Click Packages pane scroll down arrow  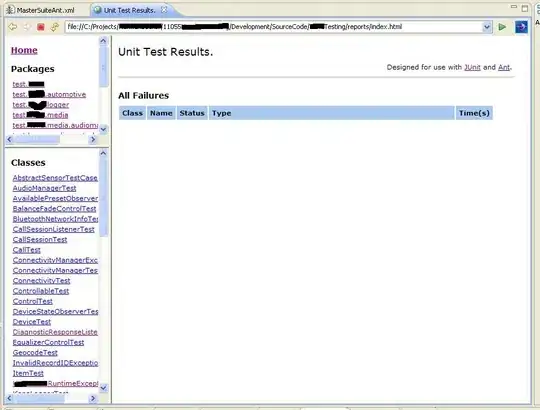pyautogui.click(x=103, y=129)
